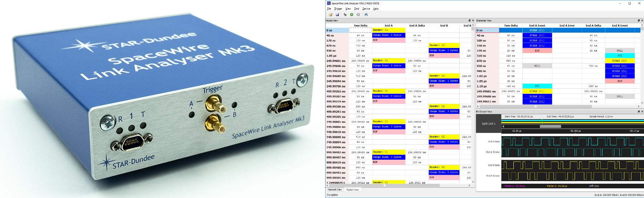Switch to the Network View tab

point(335,189)
